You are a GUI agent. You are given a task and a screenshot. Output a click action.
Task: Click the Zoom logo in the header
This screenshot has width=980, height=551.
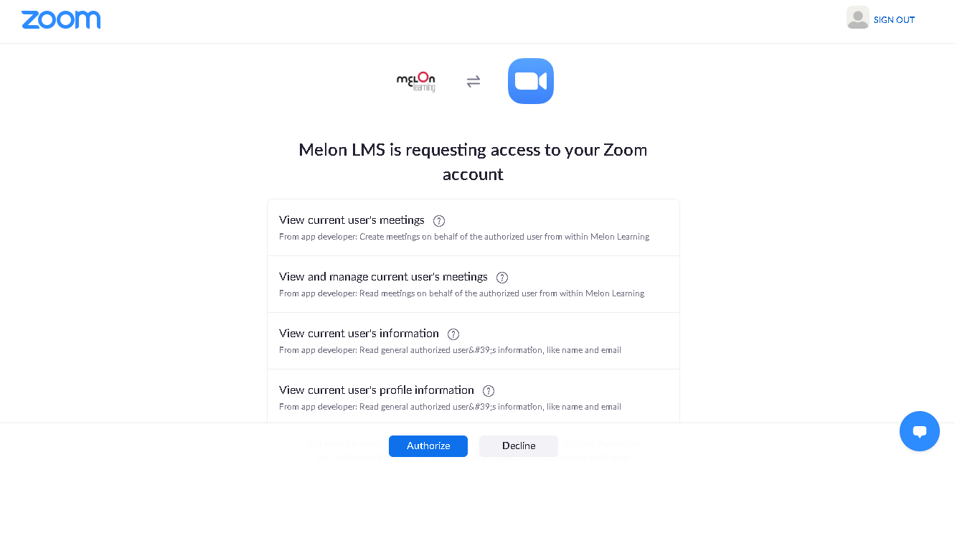[61, 20]
